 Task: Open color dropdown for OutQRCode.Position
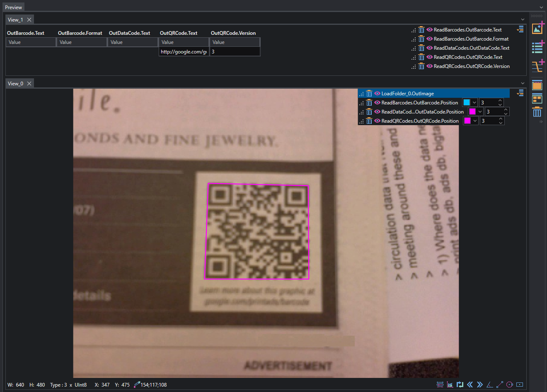[475, 121]
